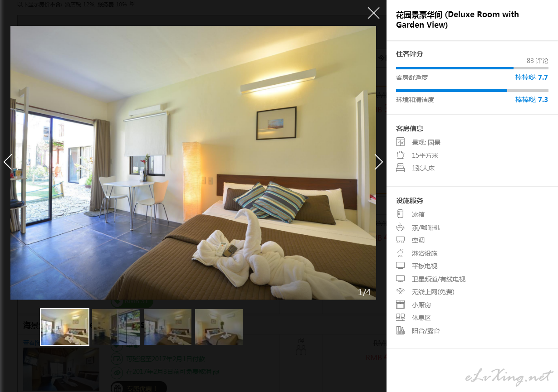Click the flat-screen TV (平板电视) icon

pyautogui.click(x=400, y=266)
